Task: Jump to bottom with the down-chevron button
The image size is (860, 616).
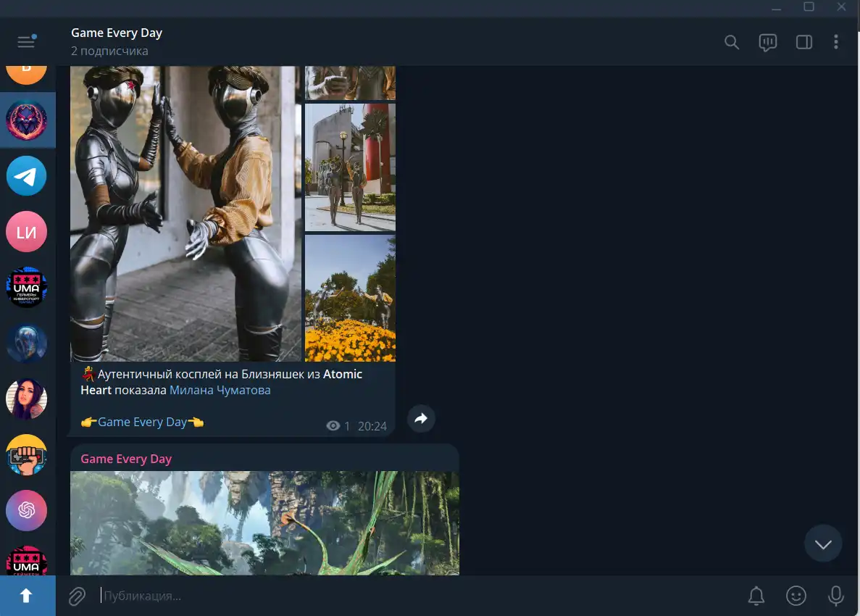Action: (823, 544)
